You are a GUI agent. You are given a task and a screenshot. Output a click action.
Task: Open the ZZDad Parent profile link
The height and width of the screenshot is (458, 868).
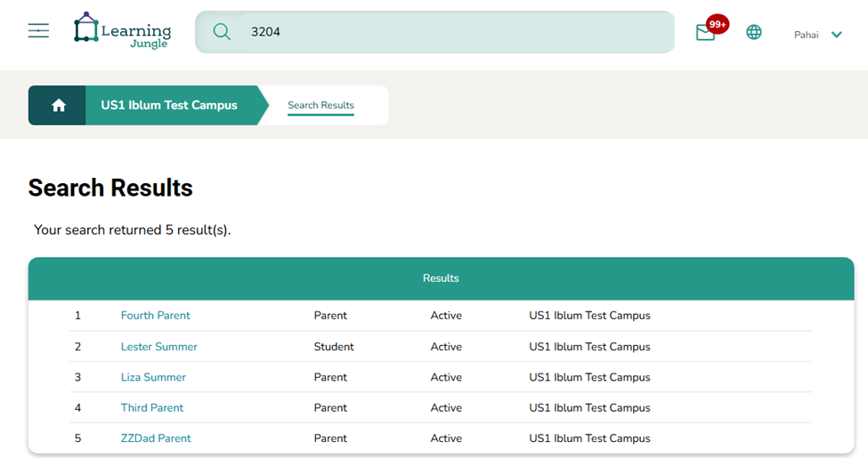[156, 438]
